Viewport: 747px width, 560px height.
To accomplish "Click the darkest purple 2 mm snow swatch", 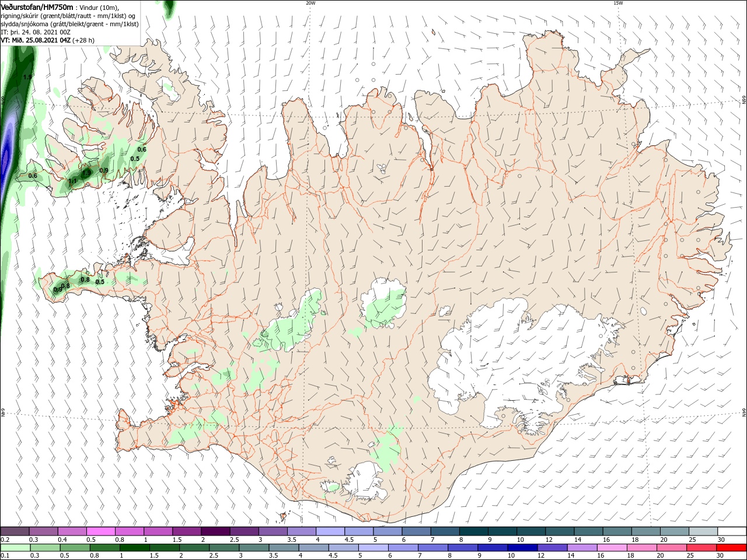I will [x=215, y=531].
